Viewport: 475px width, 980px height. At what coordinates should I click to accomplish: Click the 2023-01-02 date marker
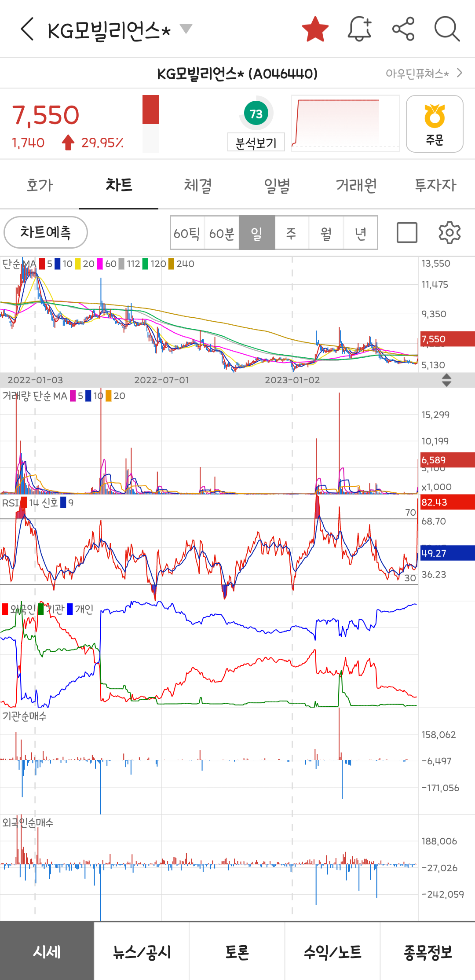pos(292,380)
